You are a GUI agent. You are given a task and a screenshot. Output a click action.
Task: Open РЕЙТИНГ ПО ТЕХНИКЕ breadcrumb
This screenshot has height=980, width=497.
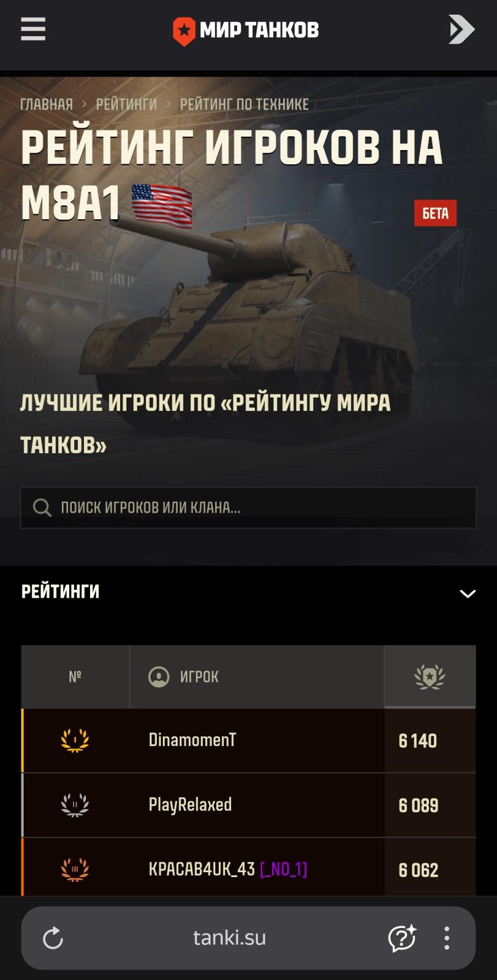pos(244,104)
